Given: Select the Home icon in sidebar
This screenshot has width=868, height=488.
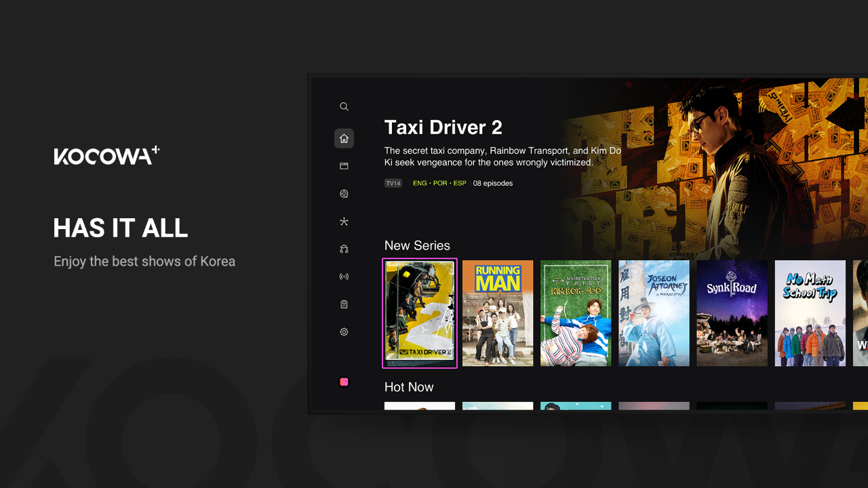Looking at the screenshot, I should (x=344, y=138).
